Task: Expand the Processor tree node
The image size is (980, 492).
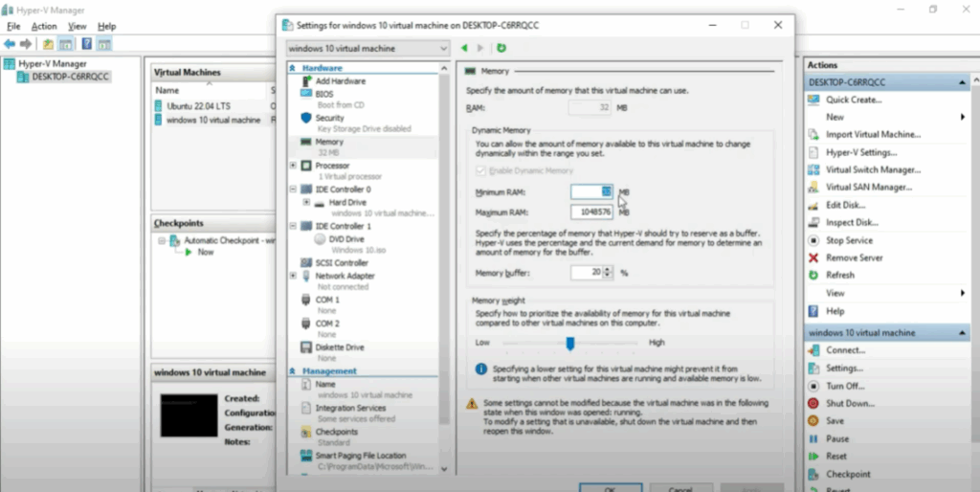Action: pyautogui.click(x=293, y=166)
